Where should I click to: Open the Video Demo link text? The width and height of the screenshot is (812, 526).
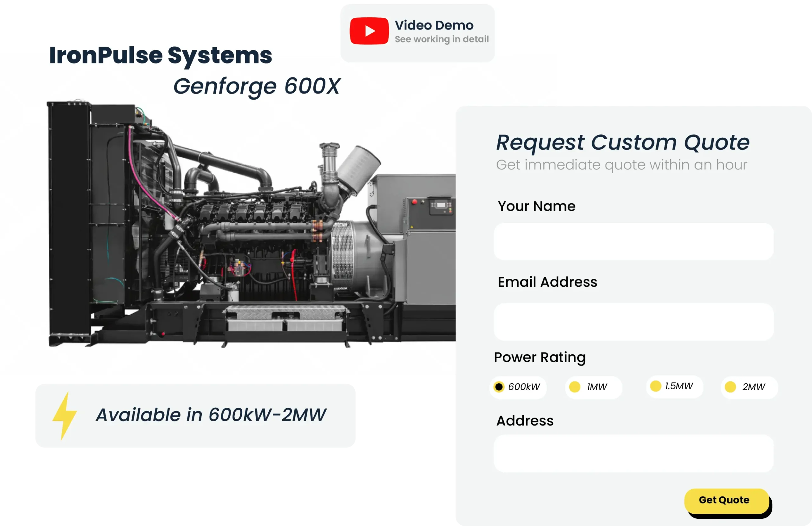434,25
